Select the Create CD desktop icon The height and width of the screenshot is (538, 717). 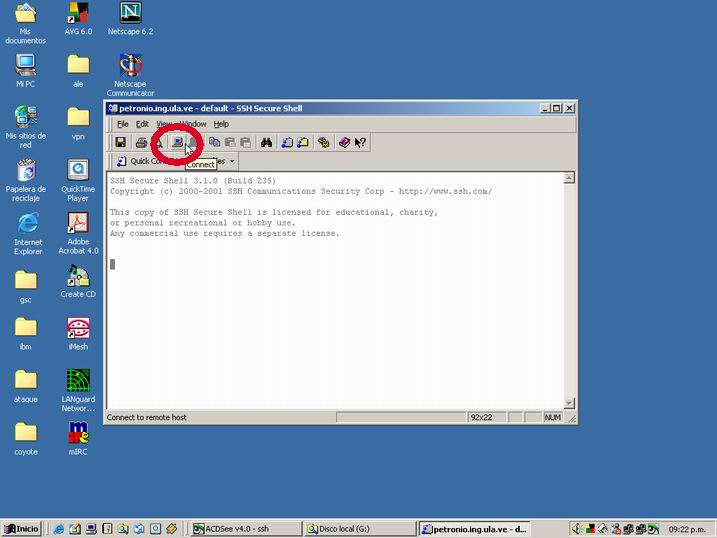[78, 282]
